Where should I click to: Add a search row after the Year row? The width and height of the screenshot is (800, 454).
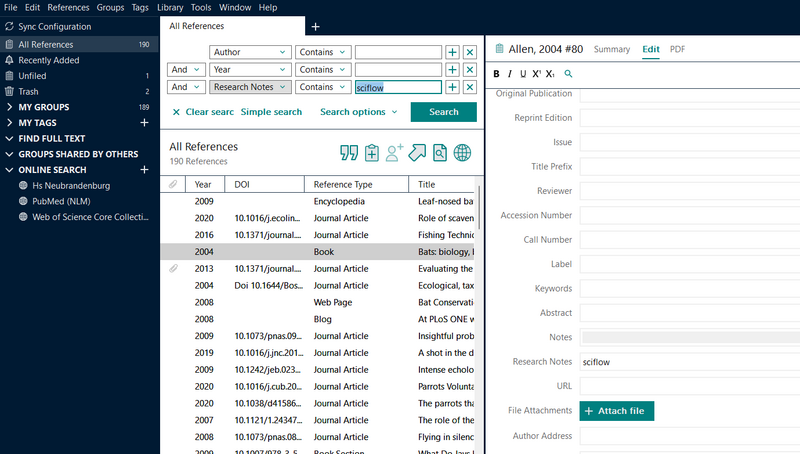[453, 69]
